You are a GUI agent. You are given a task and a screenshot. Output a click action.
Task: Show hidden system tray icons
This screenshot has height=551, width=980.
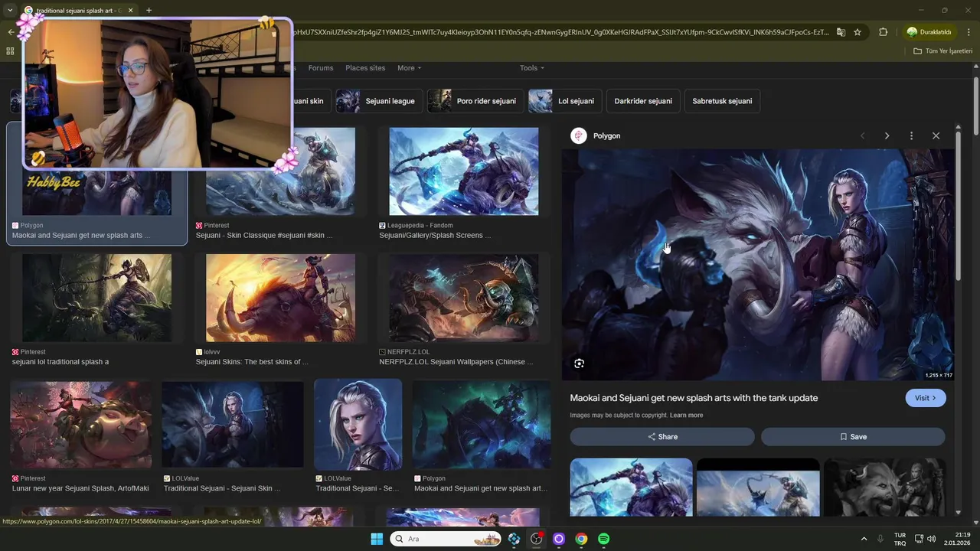[x=864, y=539]
